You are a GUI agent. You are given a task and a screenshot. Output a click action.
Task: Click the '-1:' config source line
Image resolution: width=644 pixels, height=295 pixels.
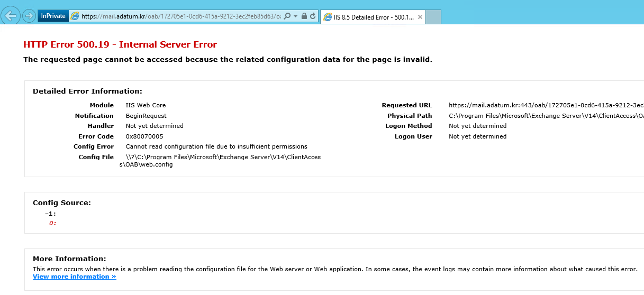pos(50,214)
